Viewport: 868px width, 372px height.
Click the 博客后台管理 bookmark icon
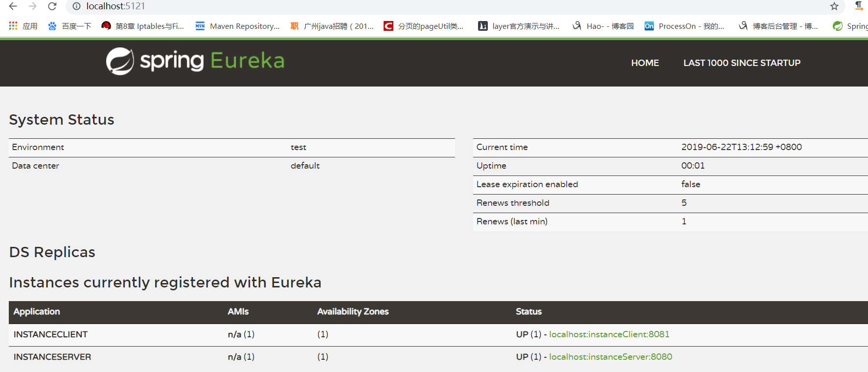pyautogui.click(x=743, y=26)
